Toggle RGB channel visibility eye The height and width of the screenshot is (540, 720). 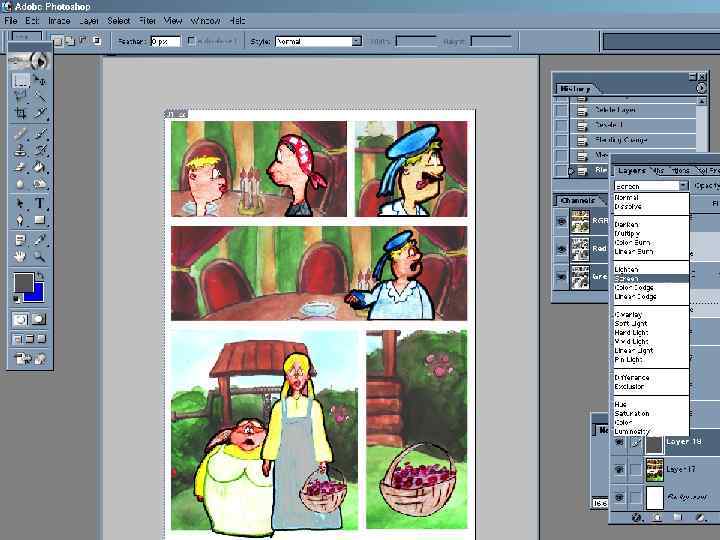click(x=562, y=221)
